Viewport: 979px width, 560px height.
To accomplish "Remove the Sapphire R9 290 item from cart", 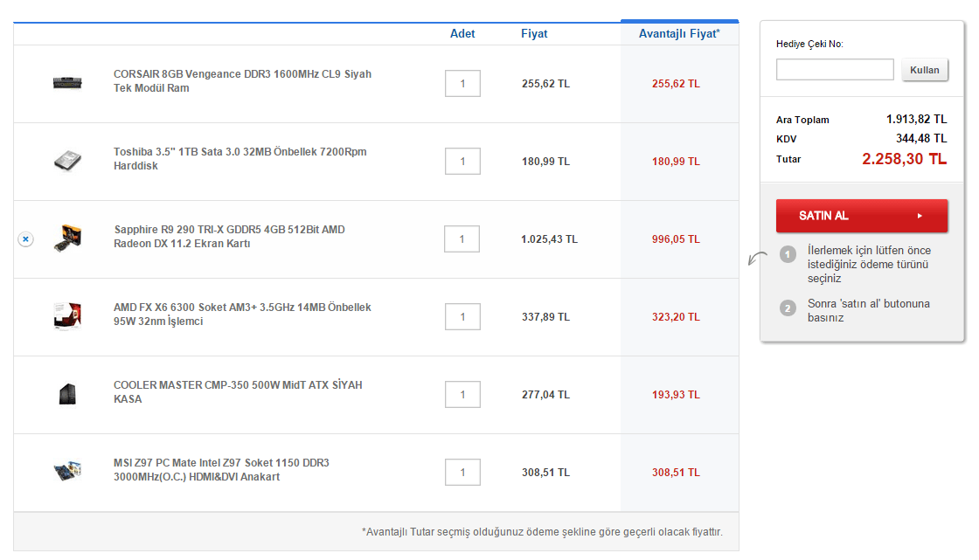I will coord(25,239).
